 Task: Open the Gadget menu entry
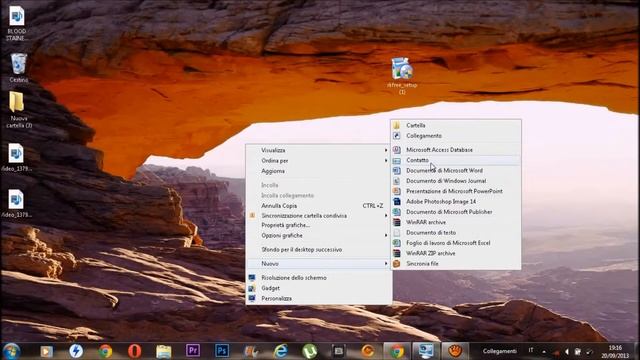tap(318, 288)
